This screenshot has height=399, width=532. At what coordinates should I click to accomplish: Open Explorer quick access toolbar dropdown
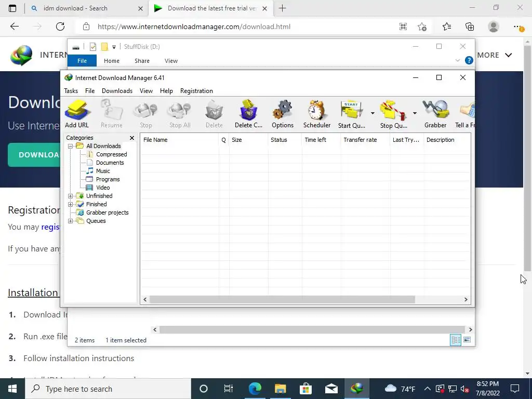114,47
